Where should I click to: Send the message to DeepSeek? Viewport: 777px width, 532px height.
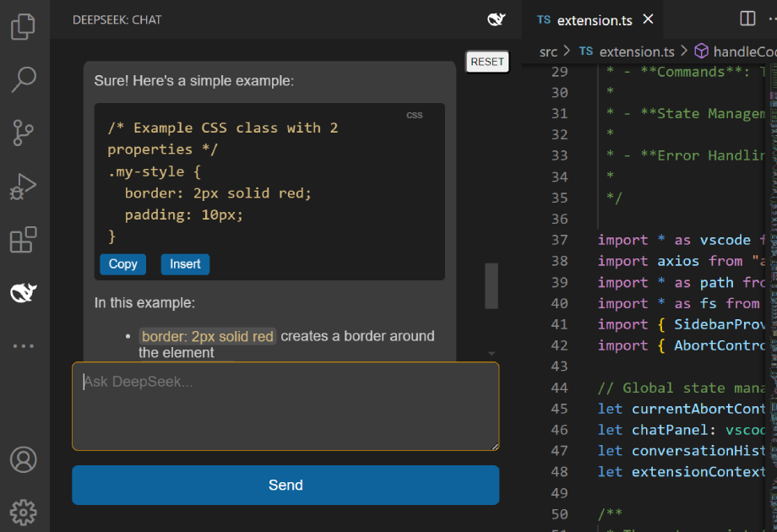pos(285,485)
